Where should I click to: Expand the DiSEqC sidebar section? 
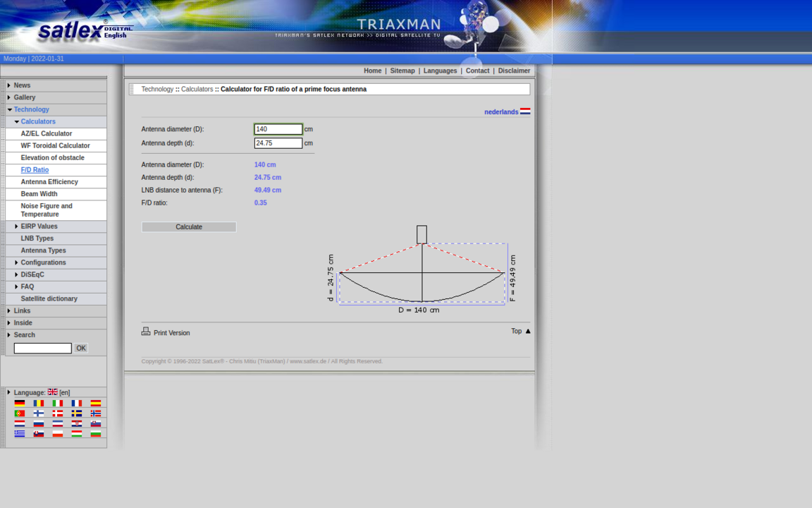tap(31, 274)
